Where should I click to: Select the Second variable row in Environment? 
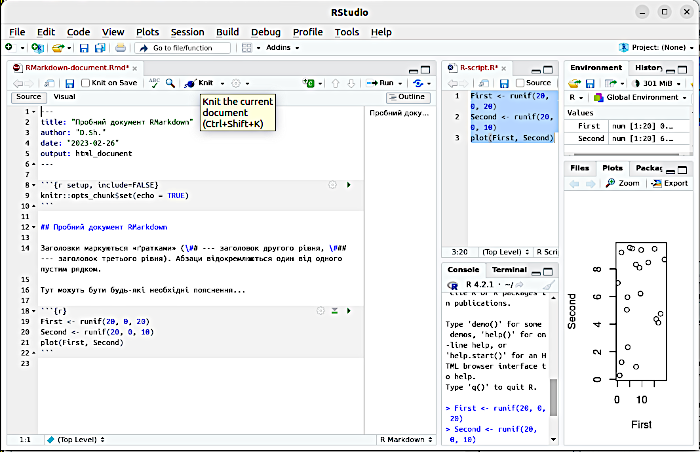click(x=629, y=138)
